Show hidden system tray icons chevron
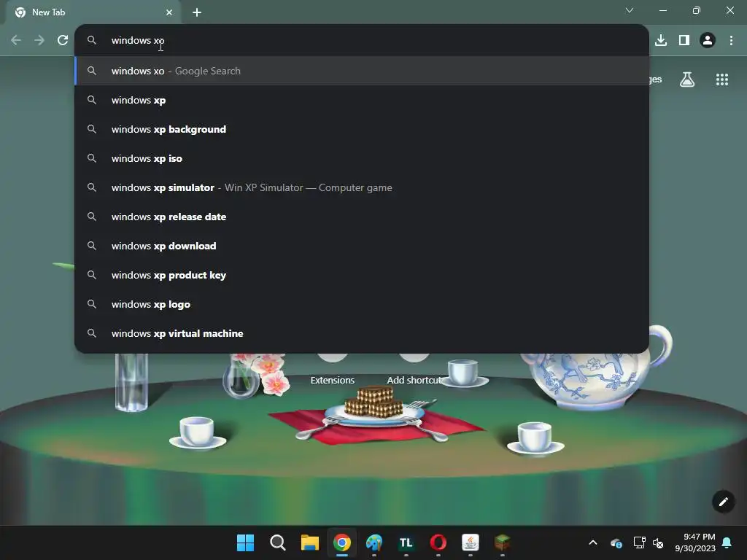The width and height of the screenshot is (747, 560). (593, 542)
